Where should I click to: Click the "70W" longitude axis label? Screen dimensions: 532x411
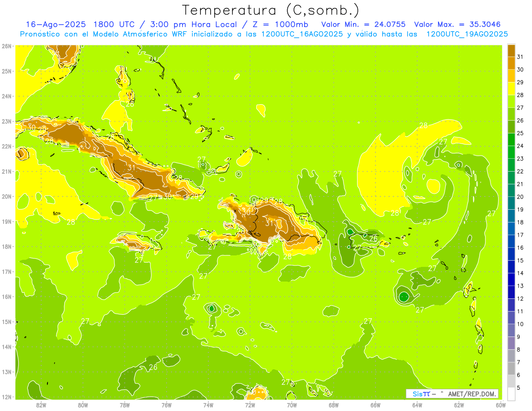coord(292,404)
